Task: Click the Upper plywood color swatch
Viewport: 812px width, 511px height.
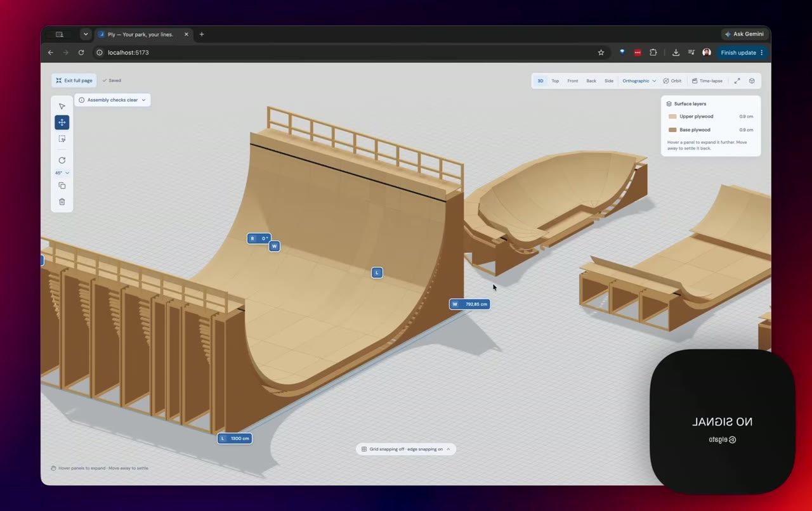Action: (x=672, y=117)
